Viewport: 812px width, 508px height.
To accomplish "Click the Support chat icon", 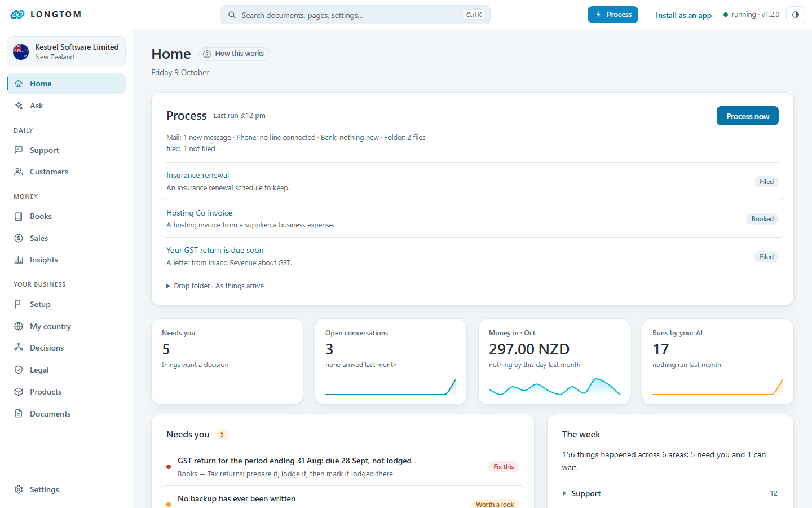I will (19, 150).
